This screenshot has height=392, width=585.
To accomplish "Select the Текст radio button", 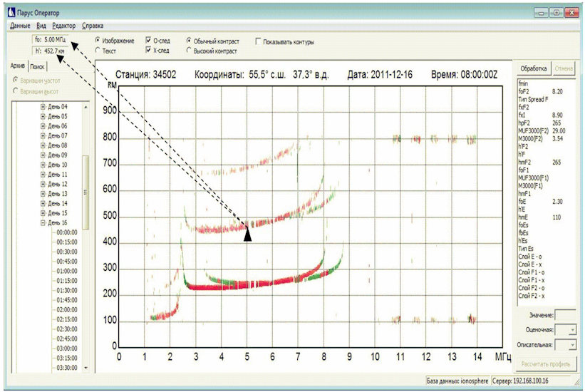I will pyautogui.click(x=98, y=51).
